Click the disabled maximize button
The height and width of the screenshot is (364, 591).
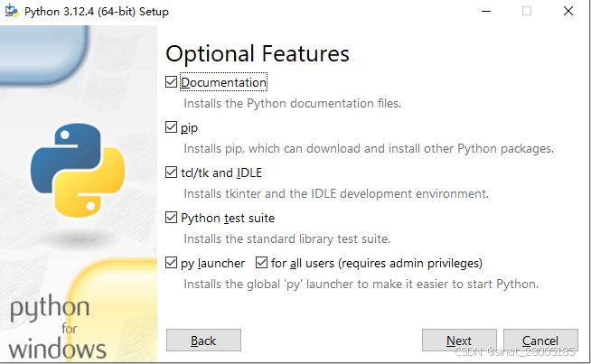[x=527, y=12]
